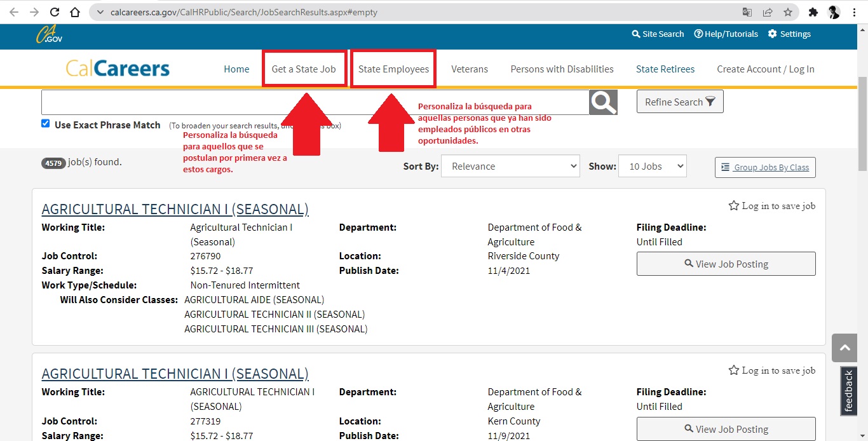This screenshot has width=868, height=441.
Task: Open Refine Search filter options
Action: pos(679,102)
